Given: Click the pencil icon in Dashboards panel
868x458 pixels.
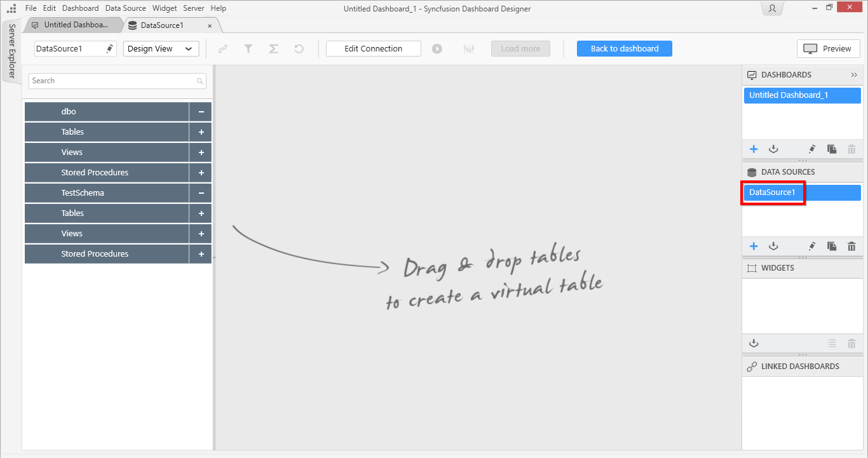Looking at the screenshot, I should pyautogui.click(x=811, y=149).
